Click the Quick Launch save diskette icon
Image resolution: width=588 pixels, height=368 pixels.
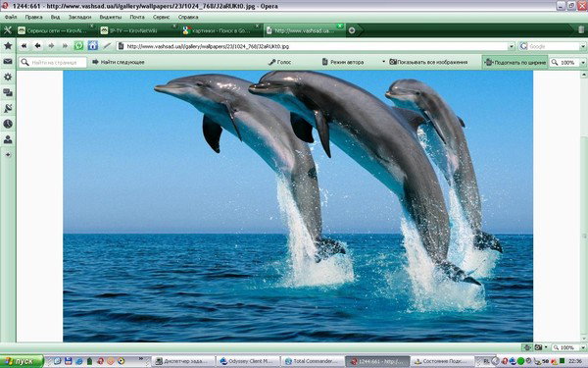coord(69,361)
